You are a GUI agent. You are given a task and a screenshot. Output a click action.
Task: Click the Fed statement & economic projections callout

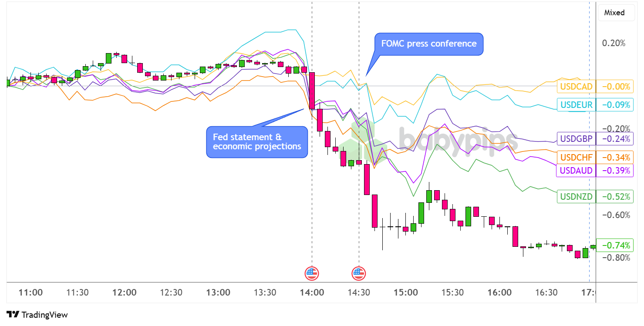(256, 141)
